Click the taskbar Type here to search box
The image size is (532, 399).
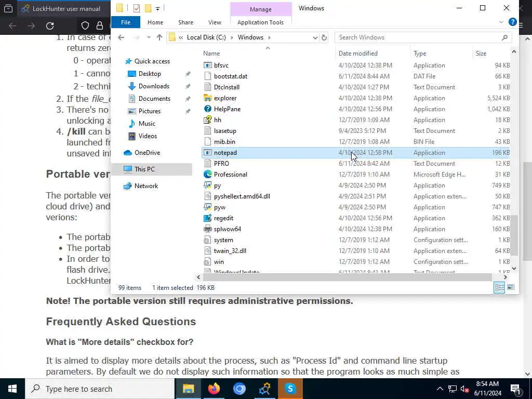(100, 389)
